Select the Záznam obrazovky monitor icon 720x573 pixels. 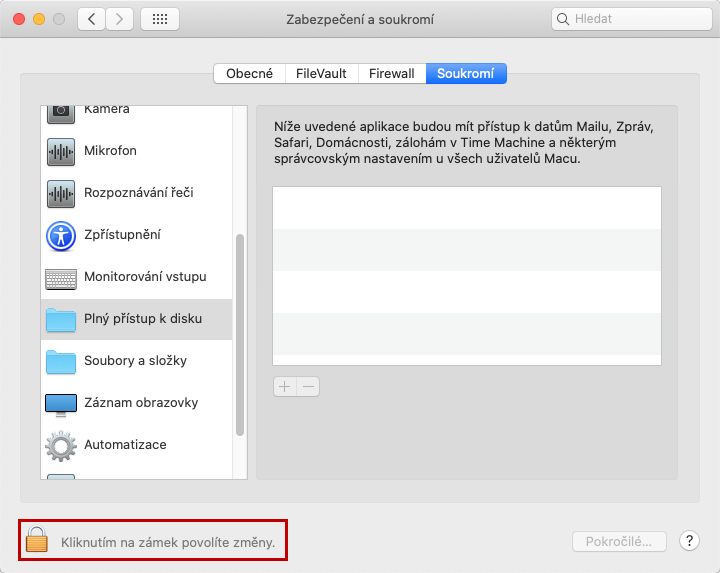(x=61, y=403)
